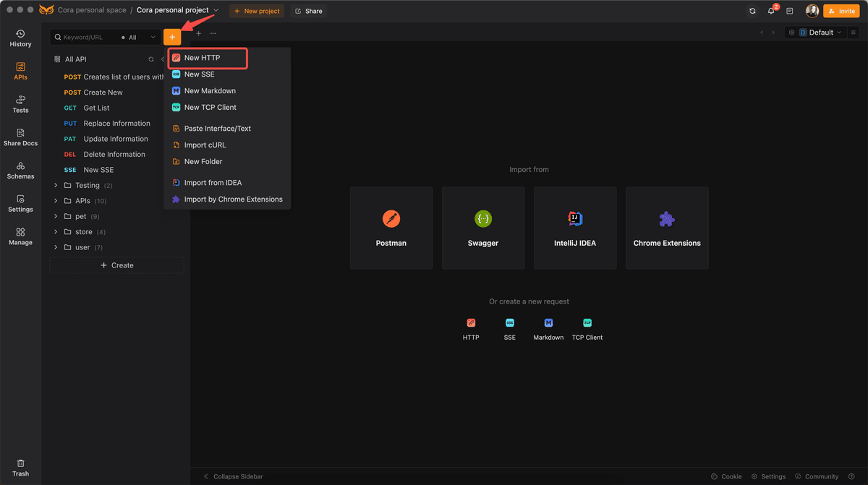
Task: Open the Tests sidebar section
Action: click(x=20, y=104)
